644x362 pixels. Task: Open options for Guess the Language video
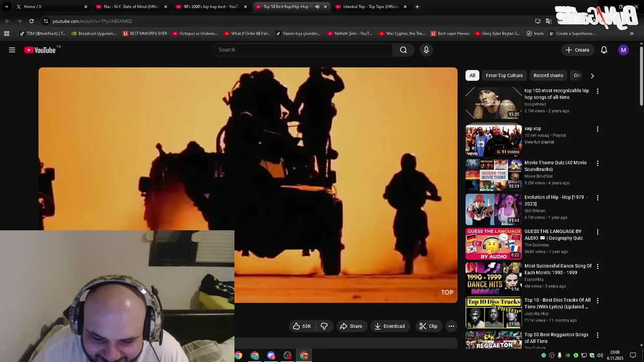pos(597,232)
